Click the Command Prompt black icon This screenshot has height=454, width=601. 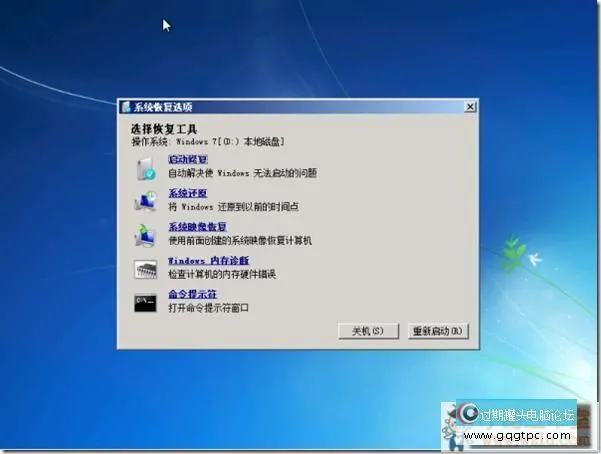pyautogui.click(x=145, y=303)
